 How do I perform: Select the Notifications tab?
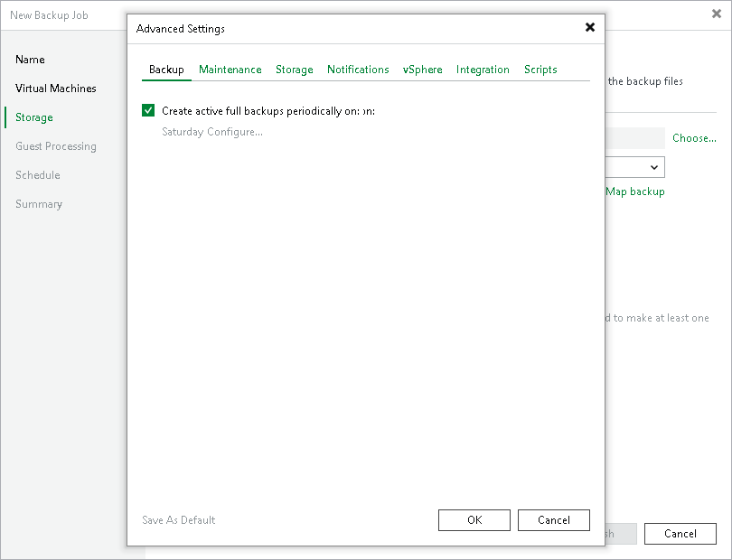(358, 70)
